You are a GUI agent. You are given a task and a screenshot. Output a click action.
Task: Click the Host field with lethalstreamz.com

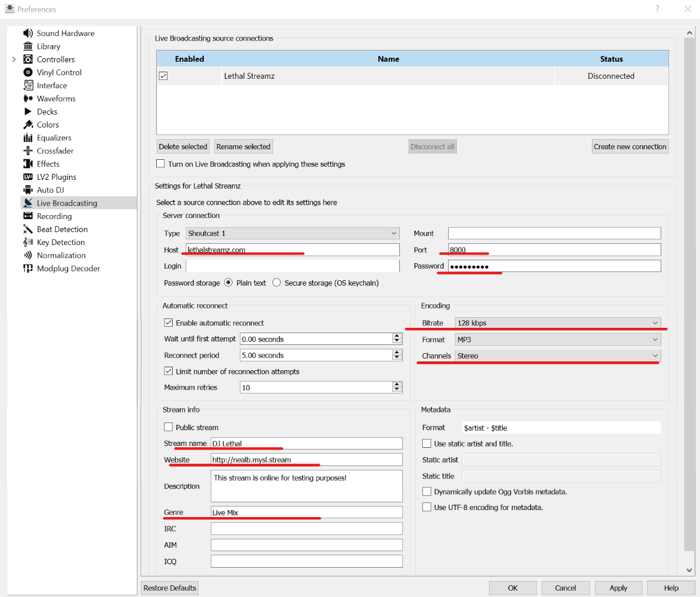point(292,250)
